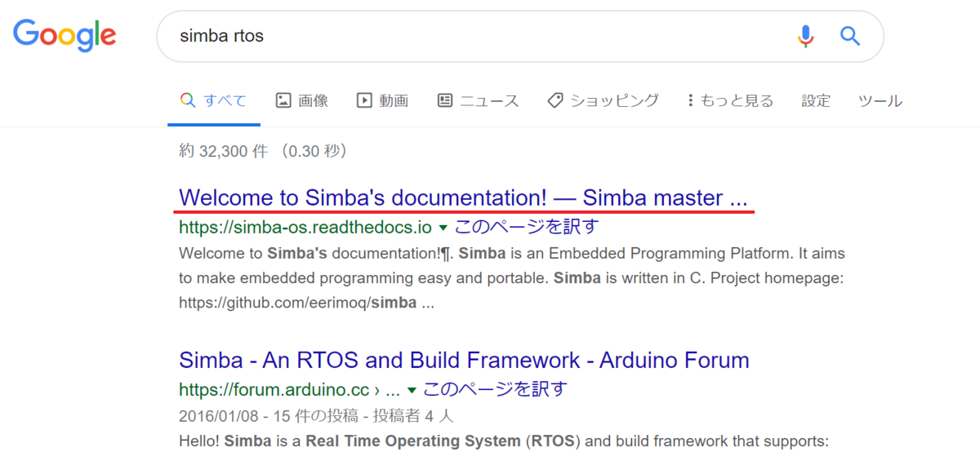980x452 pixels.
Task: Click the ショッピング tab tag icon
Action: point(555,101)
